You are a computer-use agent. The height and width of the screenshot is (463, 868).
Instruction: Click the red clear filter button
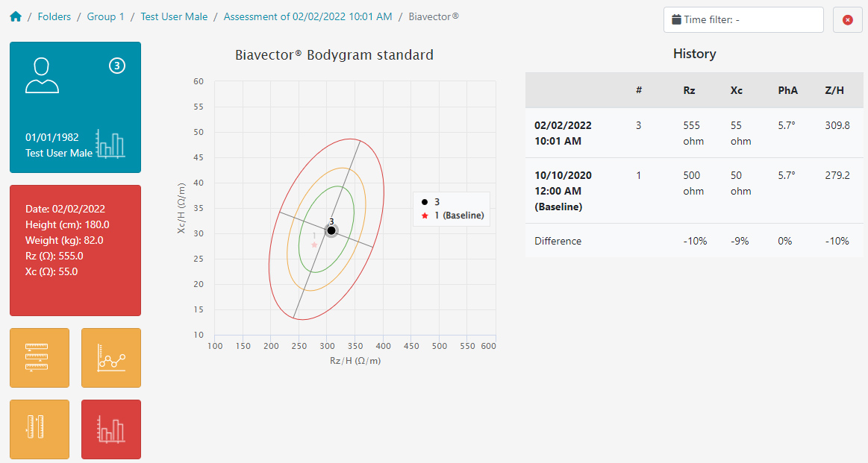coord(848,20)
